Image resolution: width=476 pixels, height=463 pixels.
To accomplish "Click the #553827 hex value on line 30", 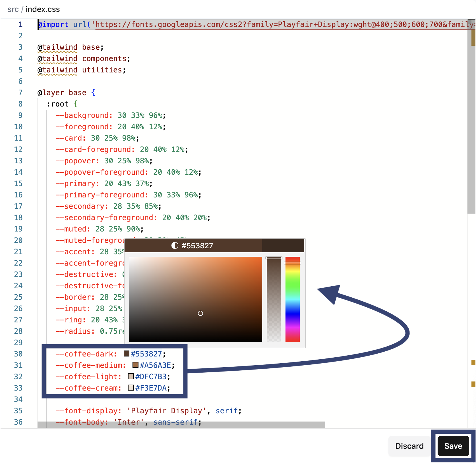I will 146,354.
